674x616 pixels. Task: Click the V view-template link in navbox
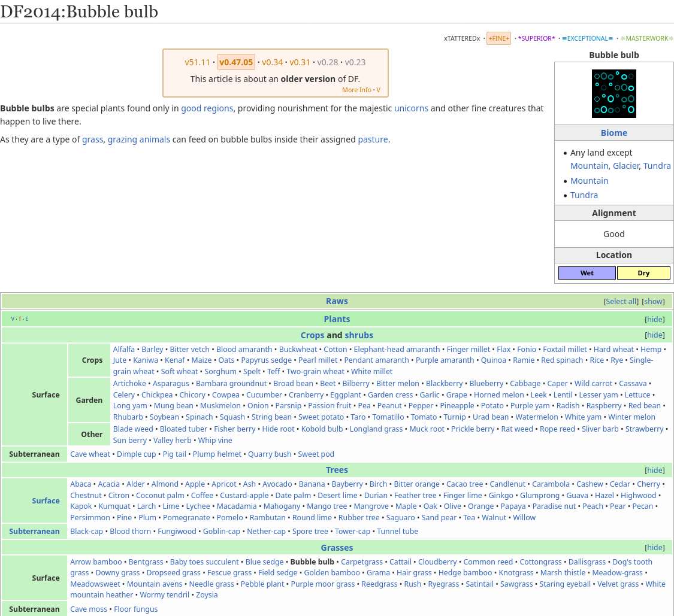pos(13,318)
